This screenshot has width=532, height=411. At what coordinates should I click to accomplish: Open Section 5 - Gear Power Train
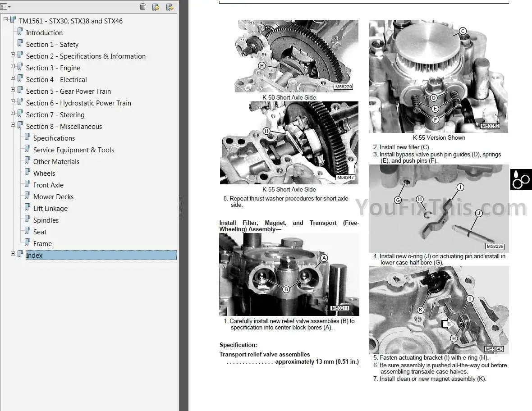pyautogui.click(x=68, y=91)
